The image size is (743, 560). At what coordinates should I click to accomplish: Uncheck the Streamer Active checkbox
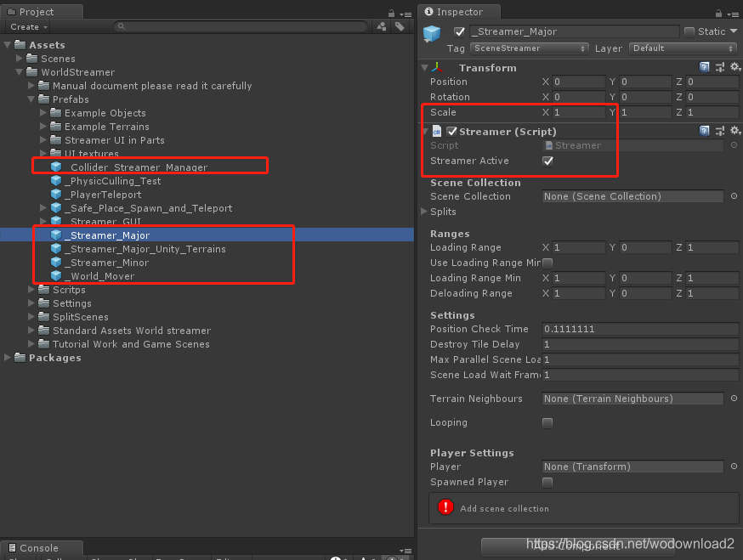pos(547,161)
